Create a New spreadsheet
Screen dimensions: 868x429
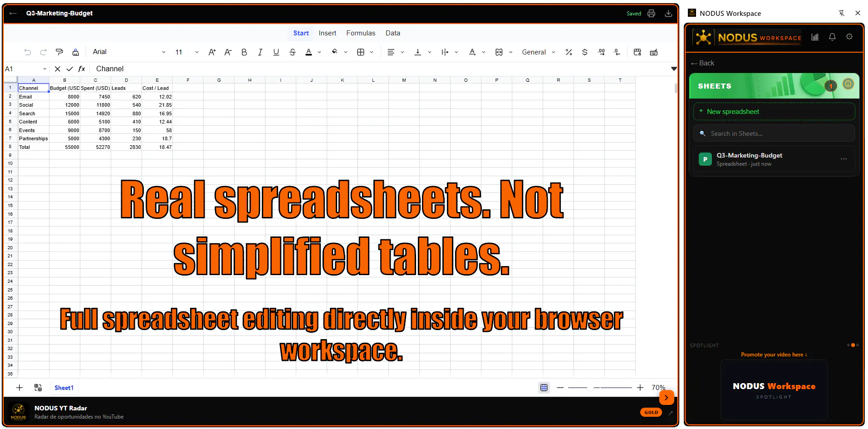774,112
